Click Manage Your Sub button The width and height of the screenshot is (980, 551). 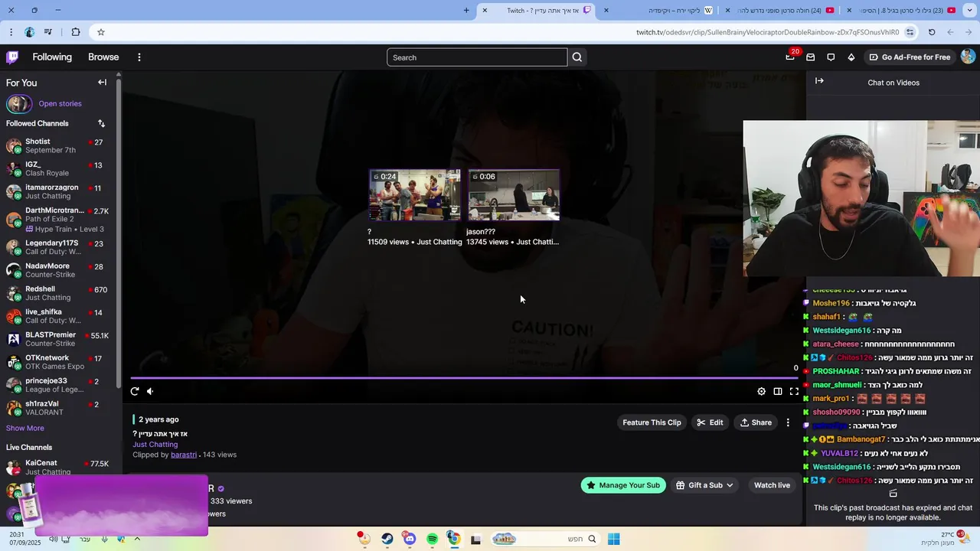coord(623,485)
